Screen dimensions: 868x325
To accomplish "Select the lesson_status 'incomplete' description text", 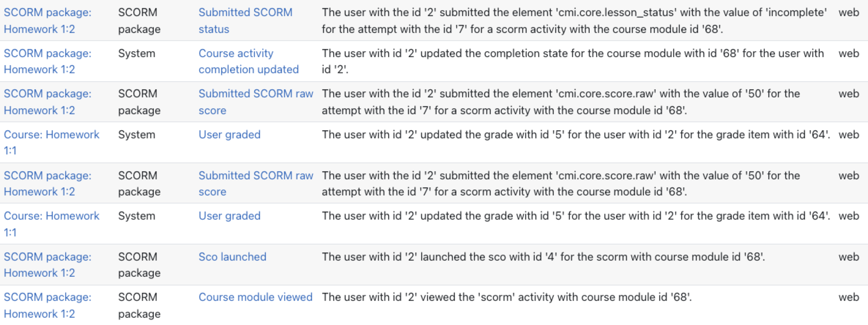I will [574, 20].
